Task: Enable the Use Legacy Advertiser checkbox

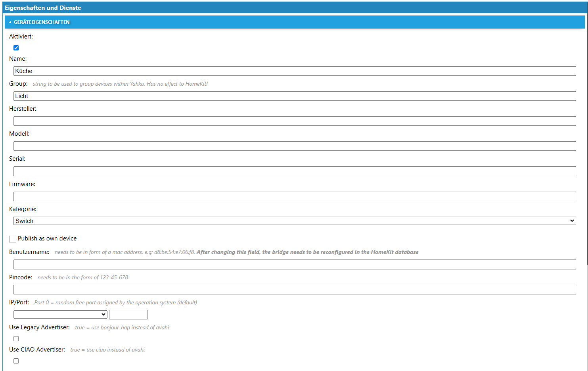Action: 16,339
